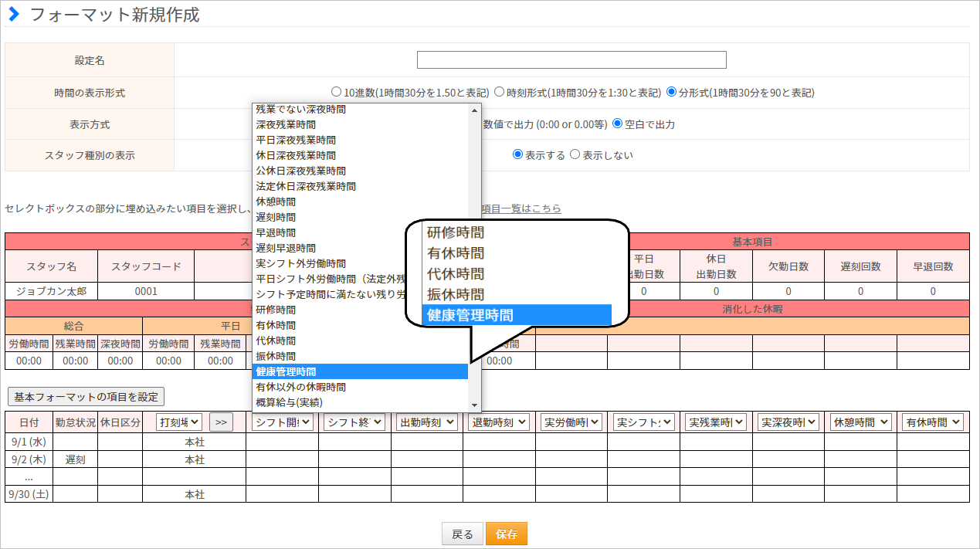Expand the 有休時間 column dropdown
The width and height of the screenshot is (980, 549).
point(933,422)
